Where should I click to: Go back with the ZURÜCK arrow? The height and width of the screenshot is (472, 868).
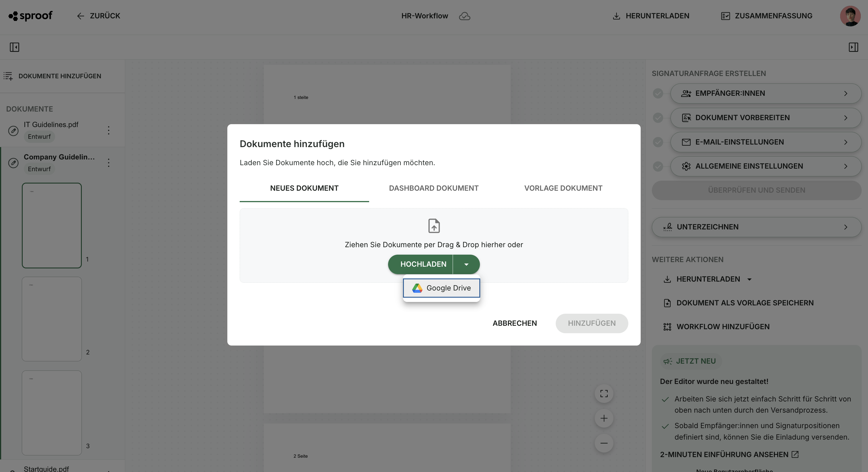coord(98,16)
